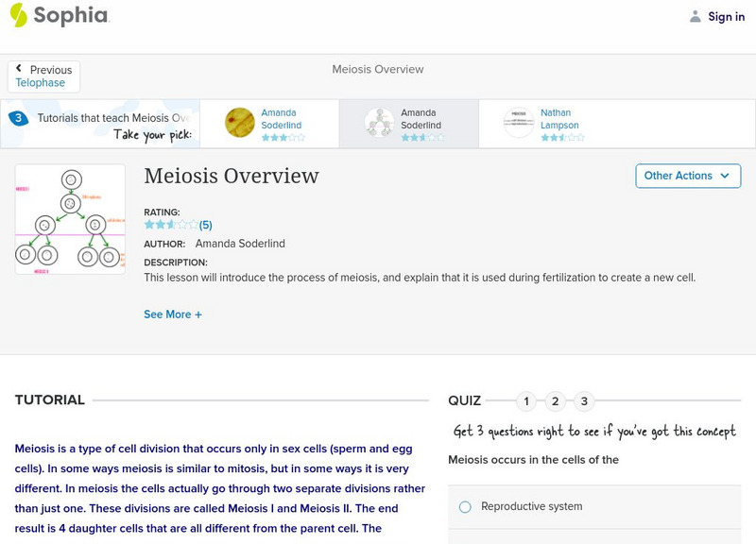Select the Reproductive system radio option
The image size is (756, 544).
pos(465,507)
